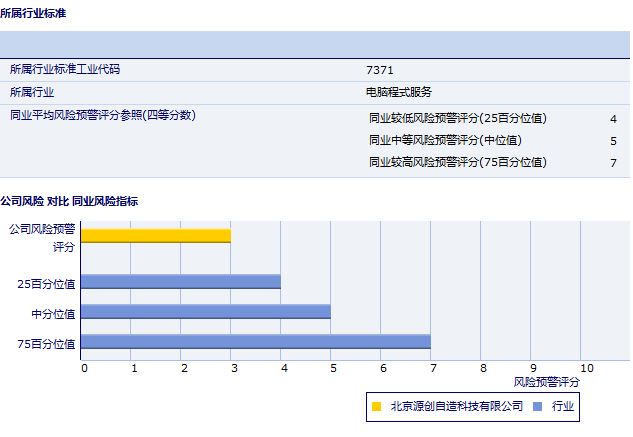This screenshot has height=437, width=633.
Task: Click 同业较高风险预警评分(75百分位值) text
Action: pos(458,162)
